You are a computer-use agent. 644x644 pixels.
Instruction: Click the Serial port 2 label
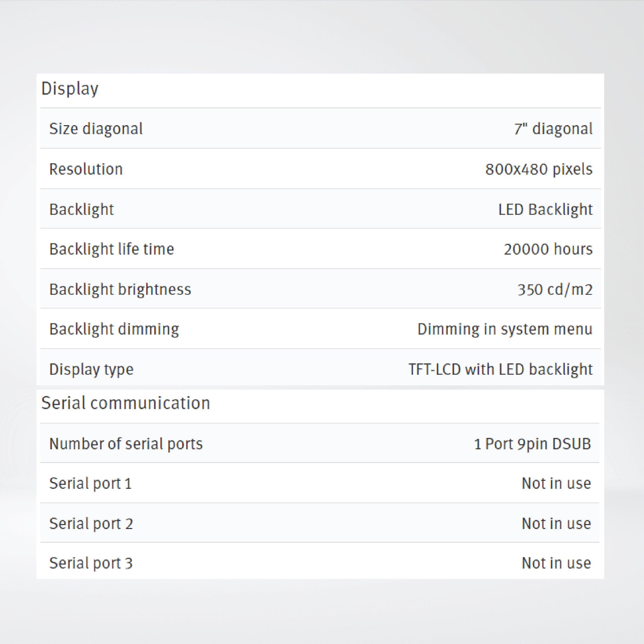91,524
